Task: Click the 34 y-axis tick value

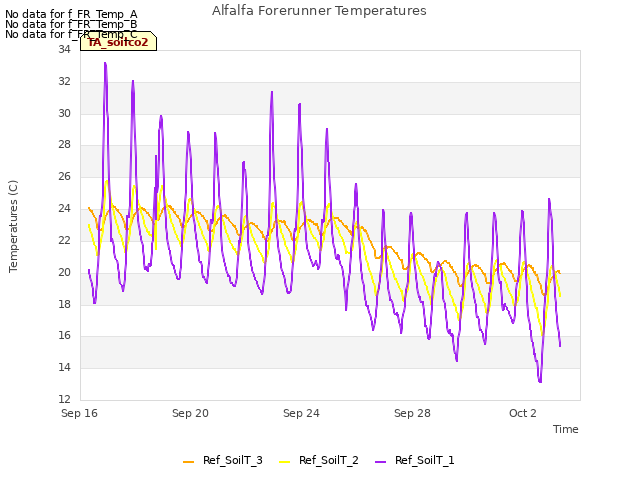Action: pos(64,49)
